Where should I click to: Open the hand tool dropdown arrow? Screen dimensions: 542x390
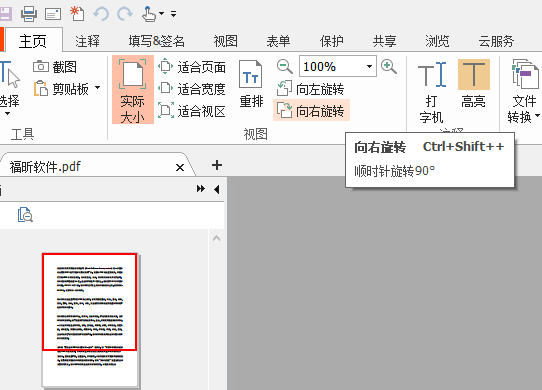point(161,14)
